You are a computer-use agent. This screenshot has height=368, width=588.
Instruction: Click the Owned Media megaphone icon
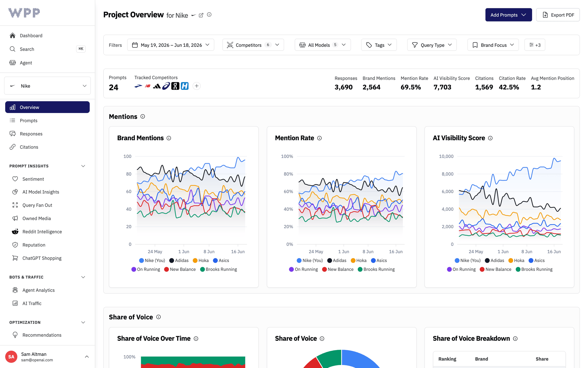(x=15, y=218)
